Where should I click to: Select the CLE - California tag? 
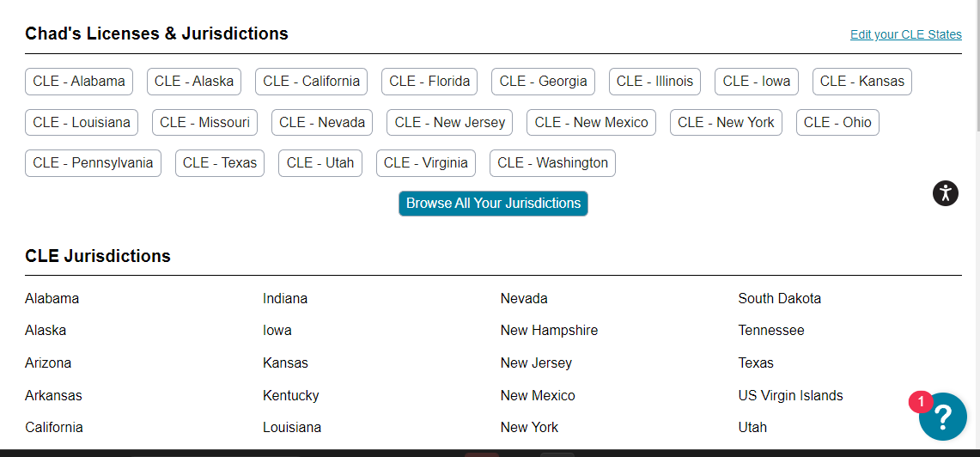(x=311, y=82)
